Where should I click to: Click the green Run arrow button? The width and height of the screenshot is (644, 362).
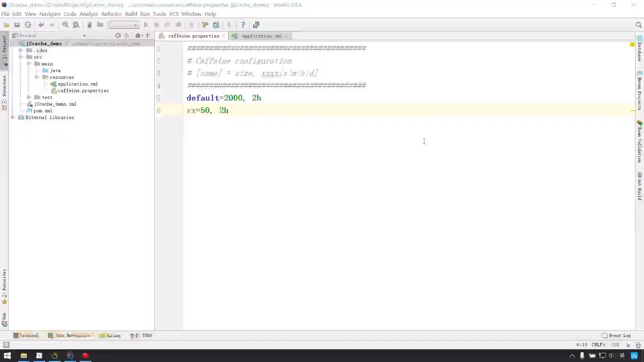click(146, 25)
